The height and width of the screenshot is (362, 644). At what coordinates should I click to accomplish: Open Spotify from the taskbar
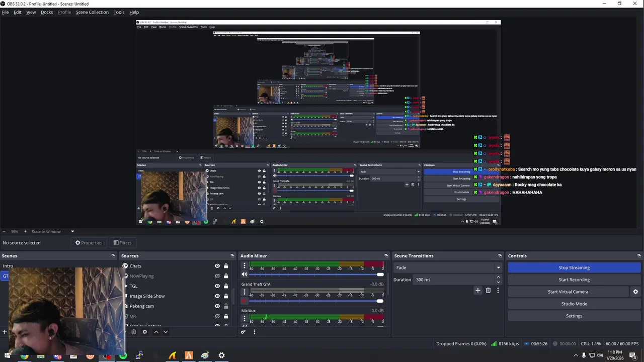click(x=123, y=356)
